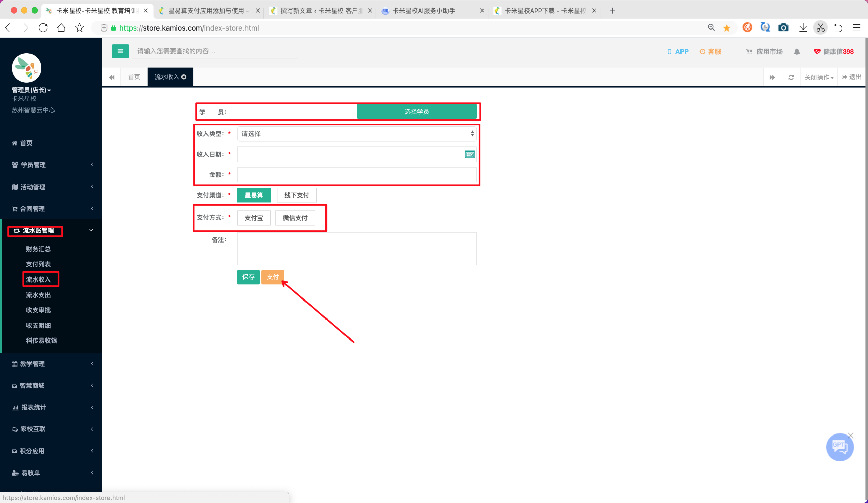
Task: Choose 微信支付 as payment method
Action: point(295,218)
